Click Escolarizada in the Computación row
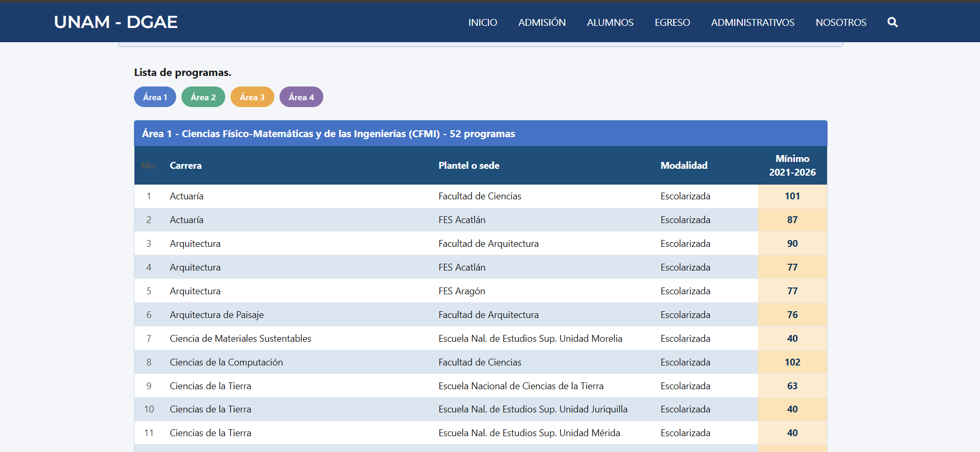Screen dimensions: 980x452 [685, 362]
